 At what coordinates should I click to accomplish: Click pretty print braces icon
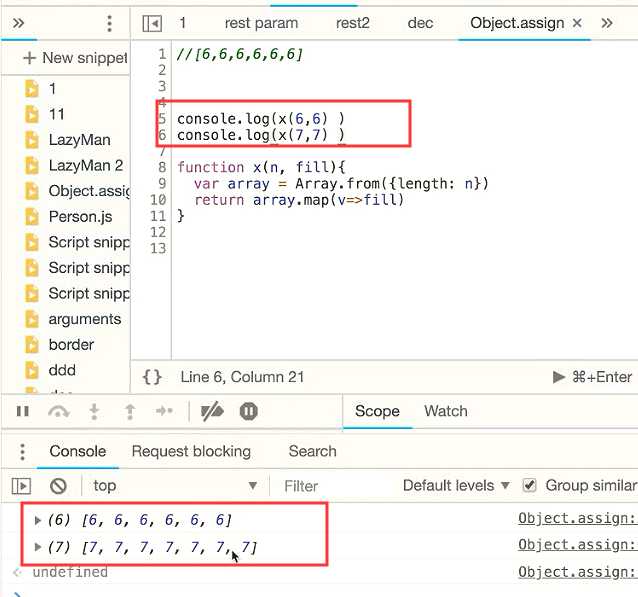pos(152,377)
